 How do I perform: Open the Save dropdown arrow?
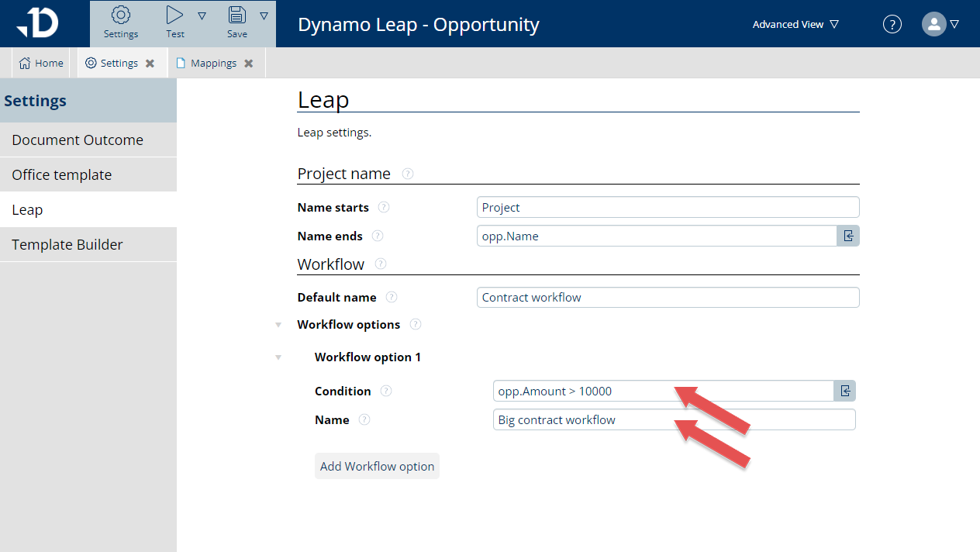(x=264, y=15)
